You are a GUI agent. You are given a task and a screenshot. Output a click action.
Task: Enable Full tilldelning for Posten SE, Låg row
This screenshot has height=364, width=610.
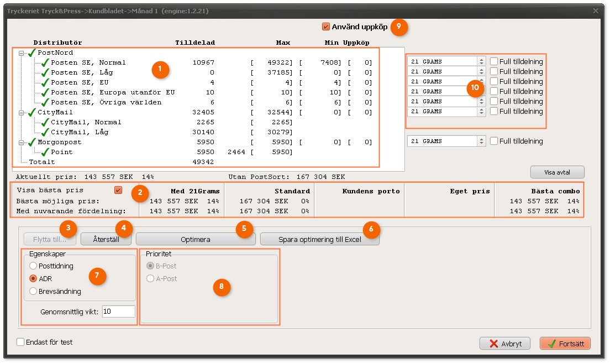pyautogui.click(x=493, y=71)
